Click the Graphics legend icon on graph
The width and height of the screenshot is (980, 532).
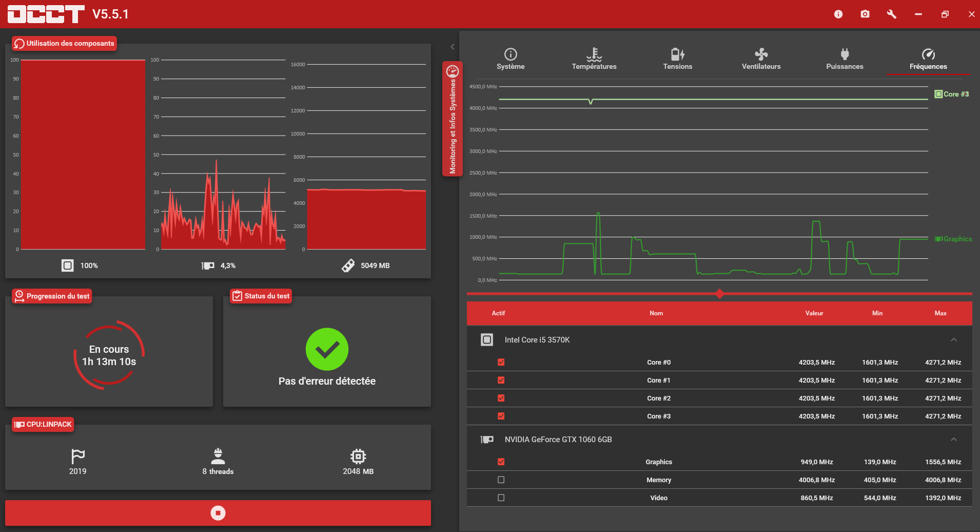click(x=938, y=239)
